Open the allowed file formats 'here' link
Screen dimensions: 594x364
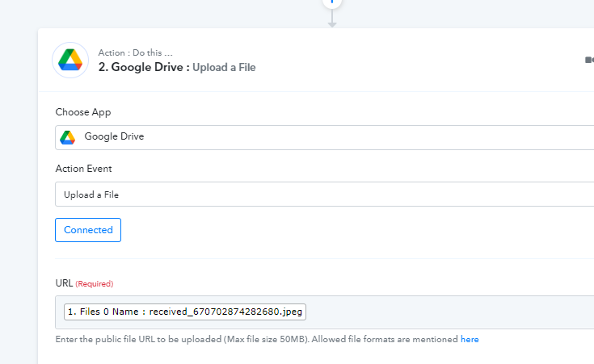click(x=470, y=339)
